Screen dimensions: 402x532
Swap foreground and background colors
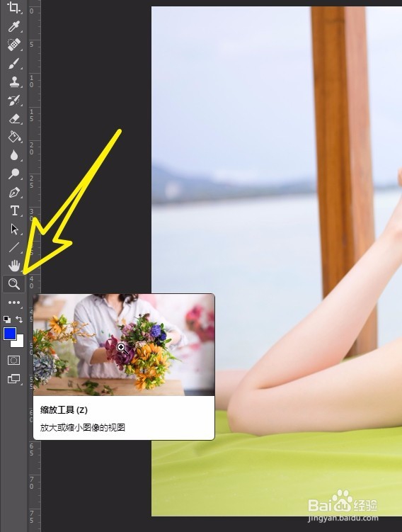pyautogui.click(x=19, y=319)
